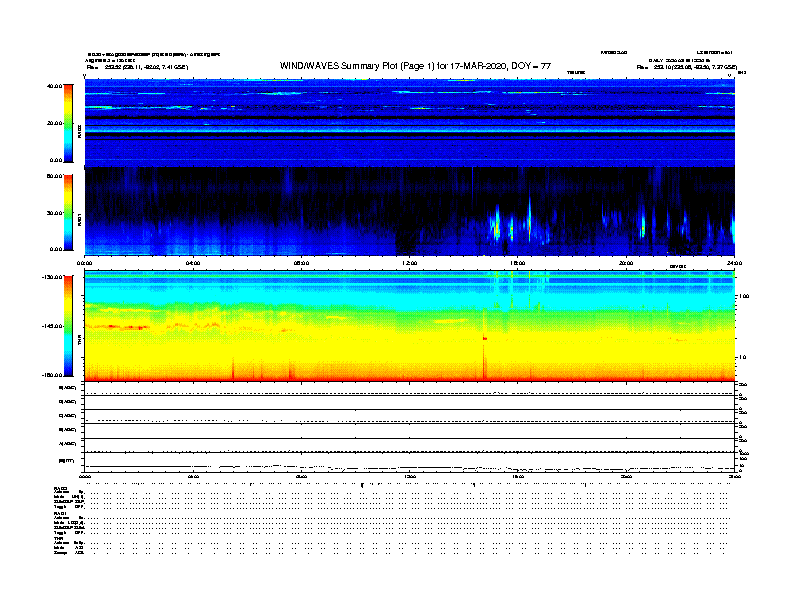Click the RAD2 panel color scale bar
Image resolution: width=792 pixels, height=612 pixels.
(x=68, y=123)
